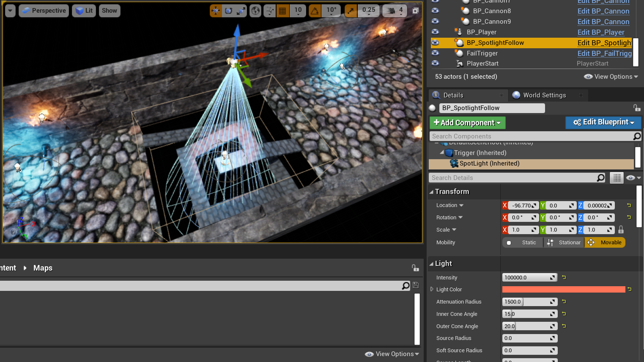Set Mobility to Movable
644x362 pixels.
(x=605, y=243)
